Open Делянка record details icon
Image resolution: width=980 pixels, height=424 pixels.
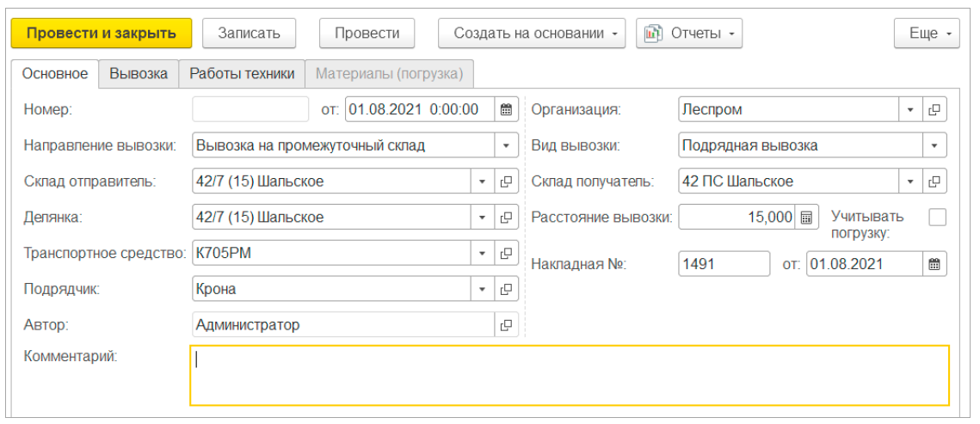(x=506, y=218)
